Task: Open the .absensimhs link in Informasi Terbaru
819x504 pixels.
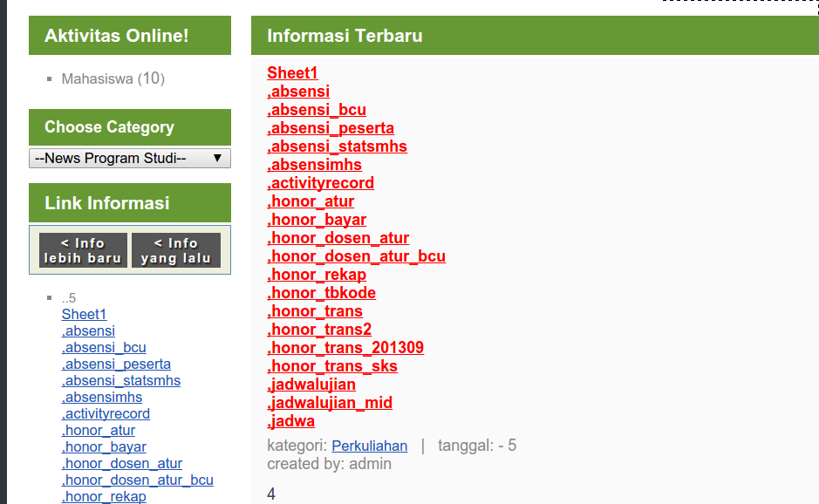Action: [x=315, y=164]
